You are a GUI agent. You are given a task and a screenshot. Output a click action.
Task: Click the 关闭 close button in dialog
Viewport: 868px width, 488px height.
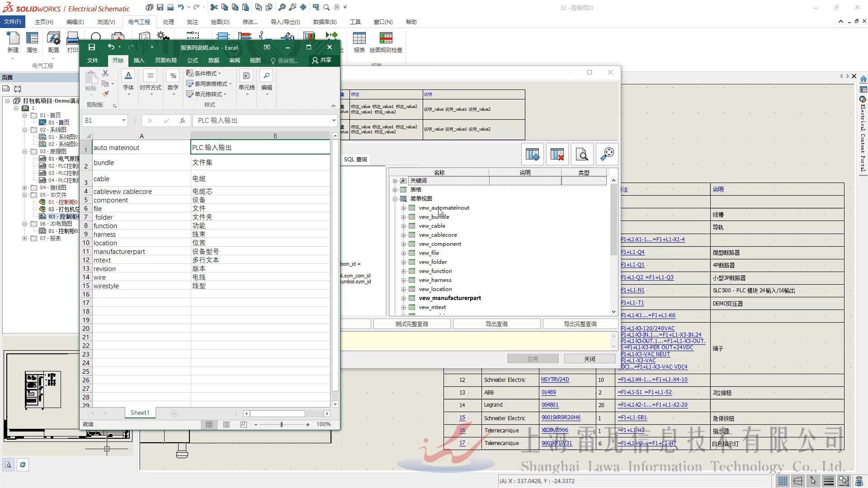pyautogui.click(x=590, y=359)
